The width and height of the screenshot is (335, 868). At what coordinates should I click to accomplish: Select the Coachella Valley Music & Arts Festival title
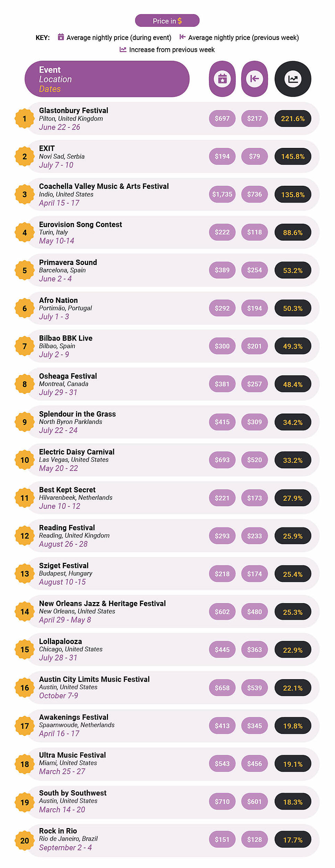click(x=104, y=186)
